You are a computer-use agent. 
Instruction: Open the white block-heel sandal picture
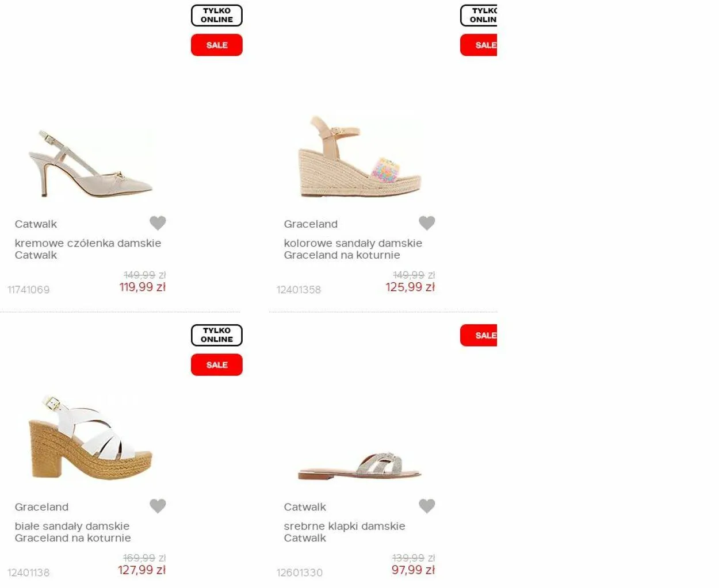[90, 438]
